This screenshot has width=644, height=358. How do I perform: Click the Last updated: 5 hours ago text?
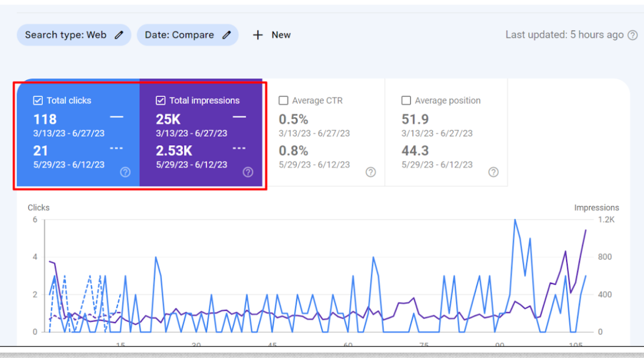[565, 35]
